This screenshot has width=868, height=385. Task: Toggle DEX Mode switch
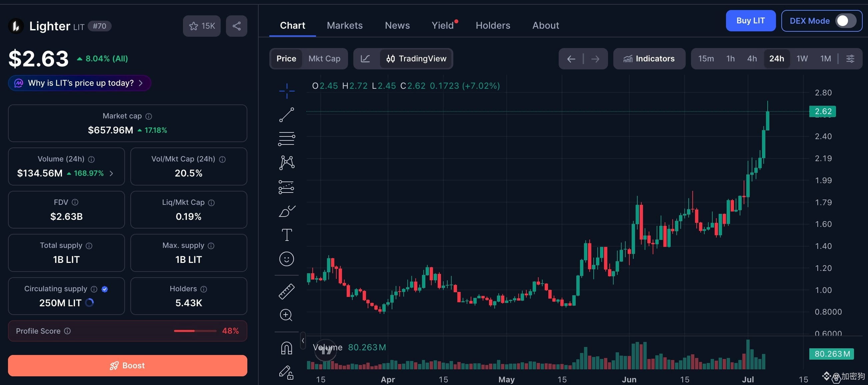(846, 21)
